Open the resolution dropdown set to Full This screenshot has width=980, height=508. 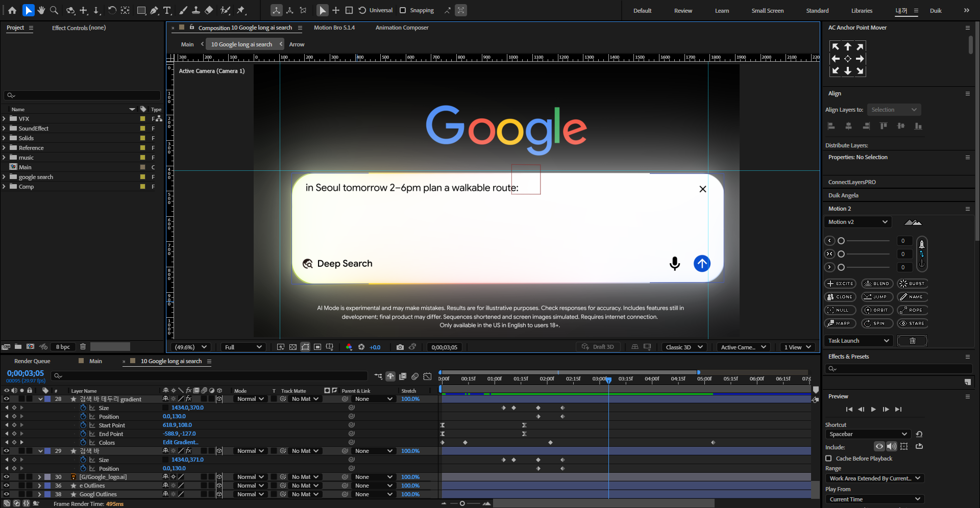pos(243,347)
